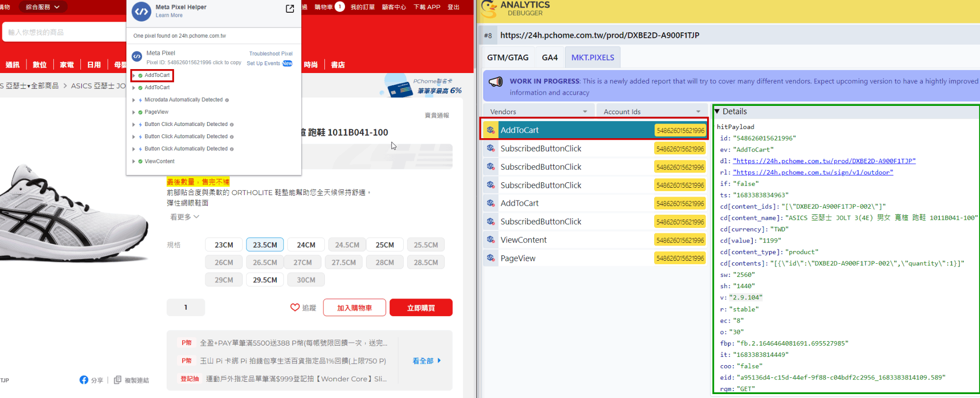
Task: Click the product search input field
Action: pyautogui.click(x=64, y=32)
